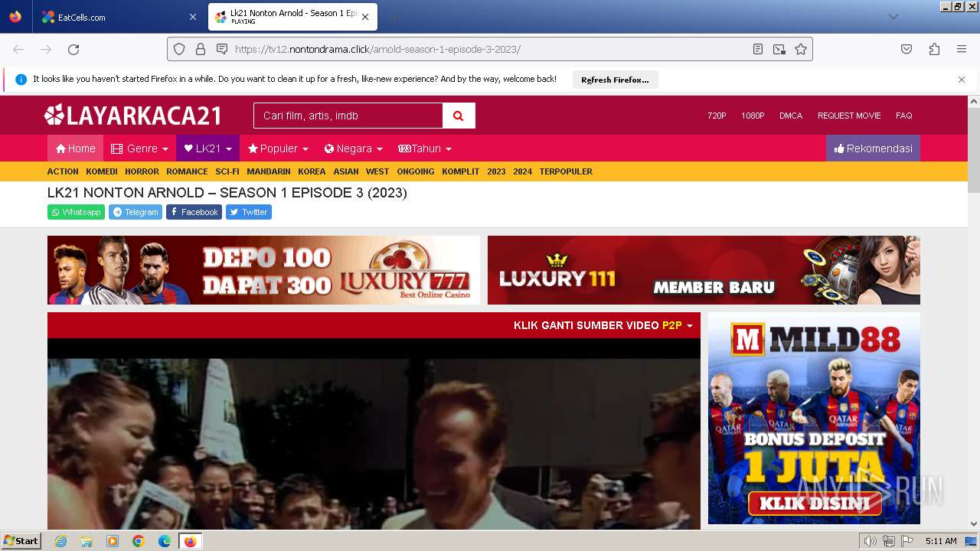Open the 2024 year link
The height and width of the screenshot is (551, 980).
pos(523,171)
